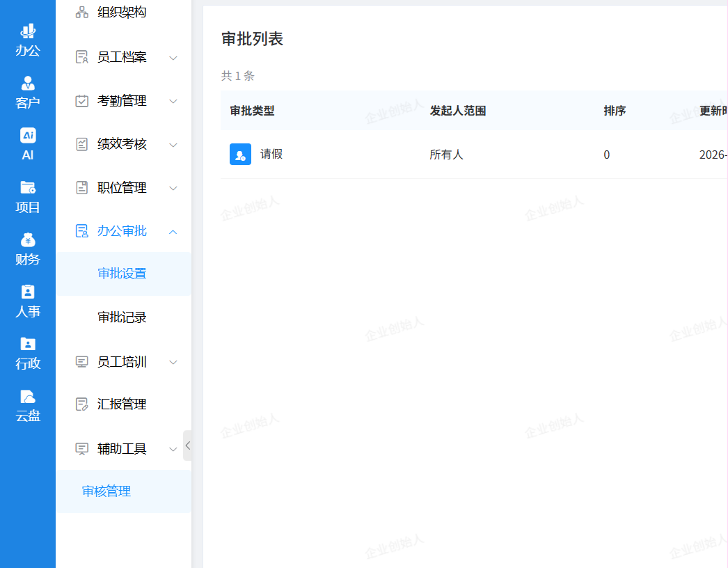This screenshot has width=728, height=568.
Task: Collapse the 办公审批 menu section
Action: pos(173,232)
